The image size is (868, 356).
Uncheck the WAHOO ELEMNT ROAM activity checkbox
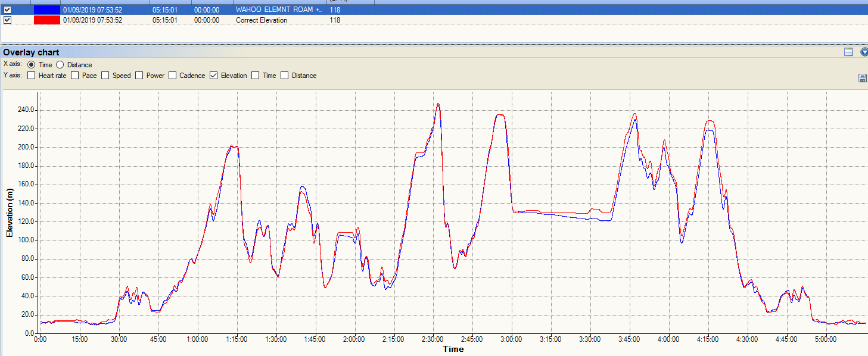click(8, 10)
